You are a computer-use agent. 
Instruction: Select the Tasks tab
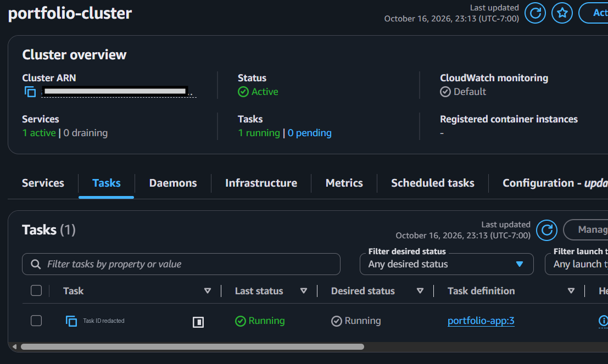pos(106,183)
